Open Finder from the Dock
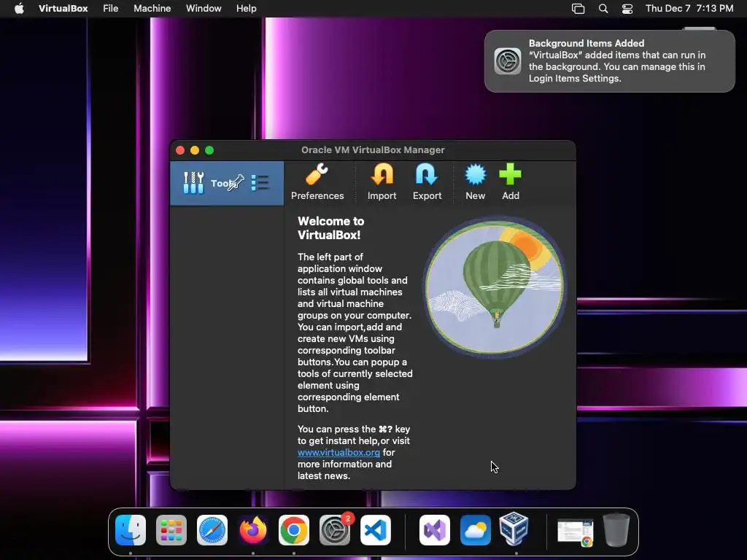The width and height of the screenshot is (747, 560). 131,530
